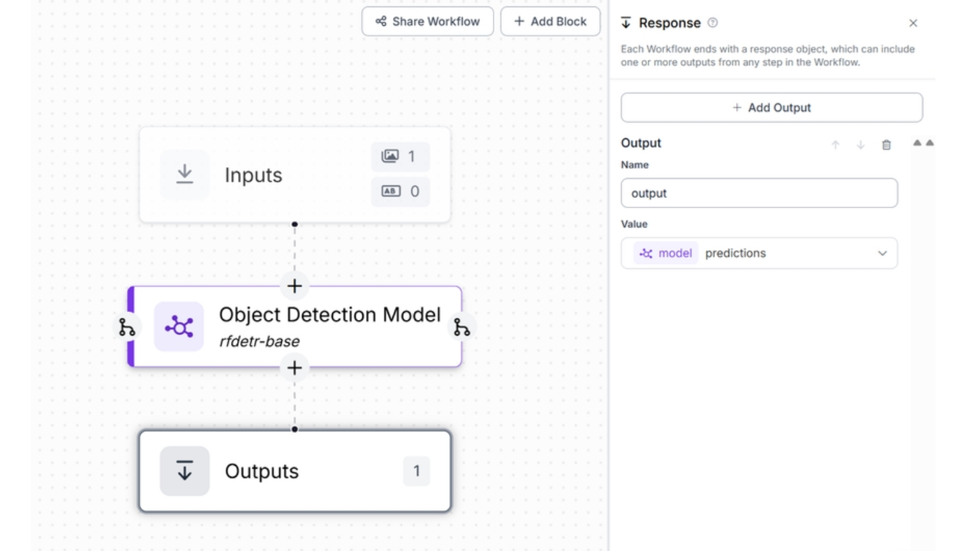Viewport: 980px width, 551px height.
Task: Share the workflow
Action: (428, 22)
